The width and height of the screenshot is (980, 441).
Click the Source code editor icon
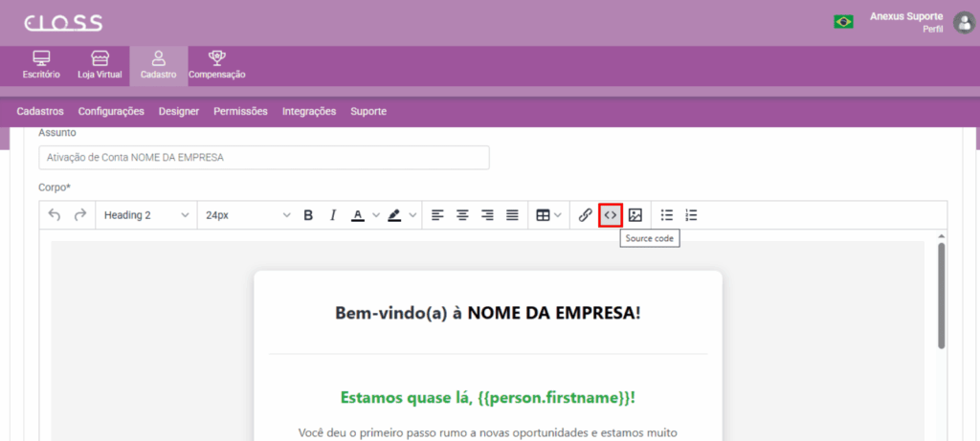pos(610,215)
